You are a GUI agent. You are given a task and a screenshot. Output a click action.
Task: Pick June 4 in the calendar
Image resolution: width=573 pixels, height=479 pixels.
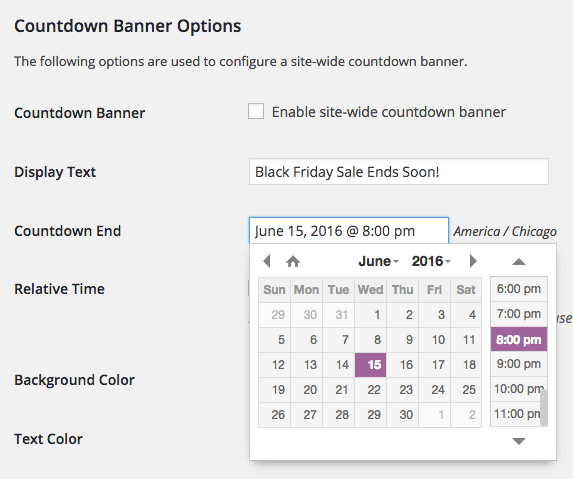466,315
